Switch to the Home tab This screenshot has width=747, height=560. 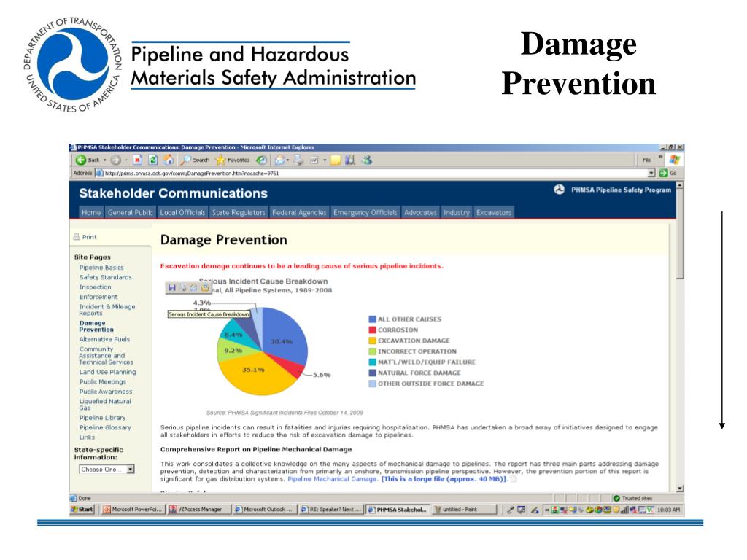[x=91, y=212]
